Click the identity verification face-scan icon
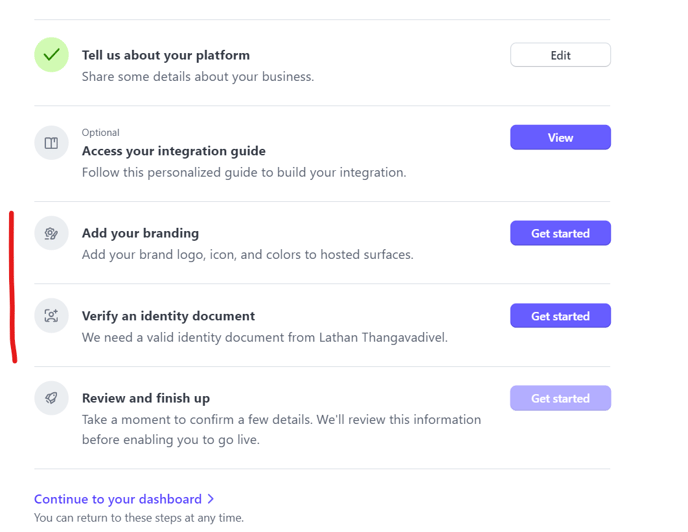 [51, 316]
